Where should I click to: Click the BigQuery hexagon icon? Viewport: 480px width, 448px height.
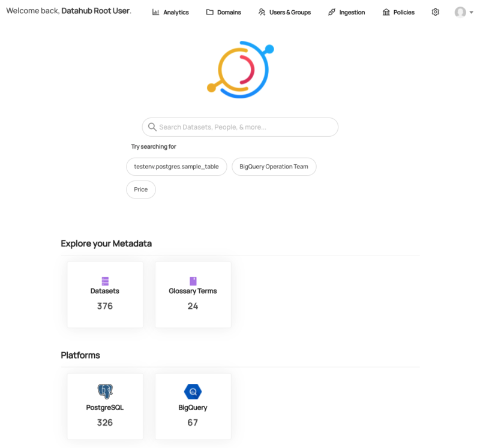193,392
